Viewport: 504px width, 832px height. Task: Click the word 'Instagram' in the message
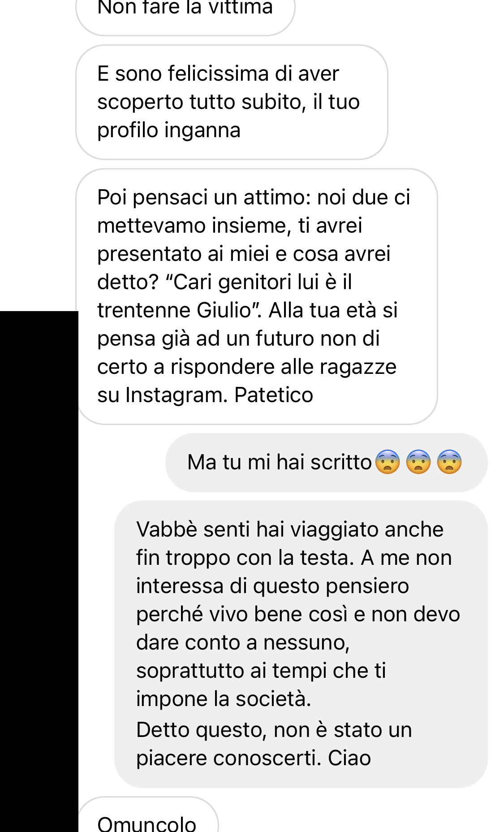pos(177,395)
